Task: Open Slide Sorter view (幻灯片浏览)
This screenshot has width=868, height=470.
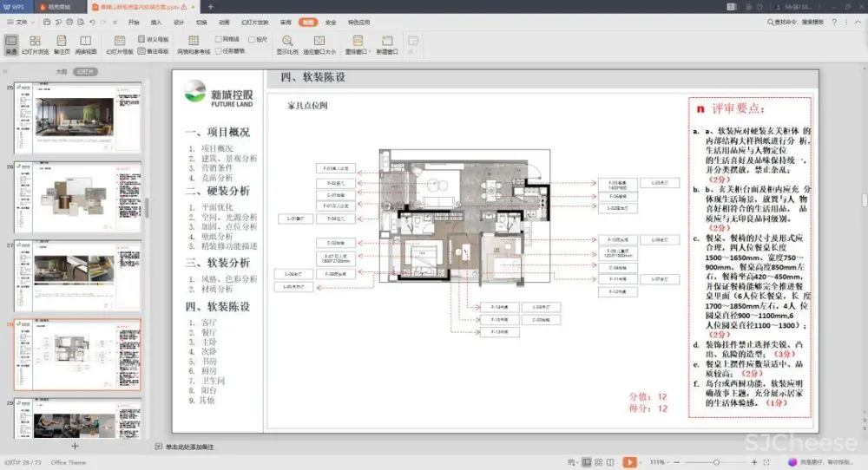Action: tap(35, 44)
